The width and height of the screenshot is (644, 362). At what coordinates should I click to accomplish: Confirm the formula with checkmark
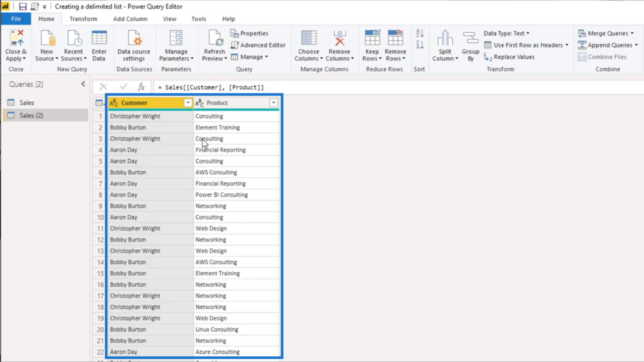coord(123,87)
